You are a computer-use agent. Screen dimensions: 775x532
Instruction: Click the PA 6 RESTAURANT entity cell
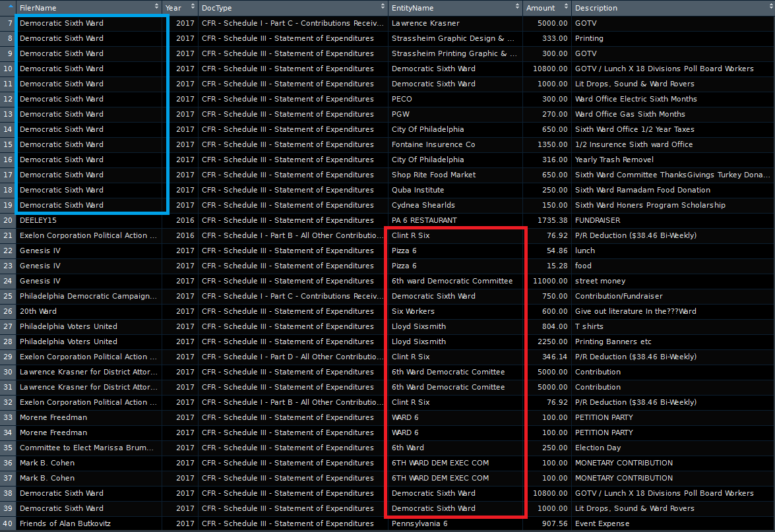pyautogui.click(x=424, y=220)
